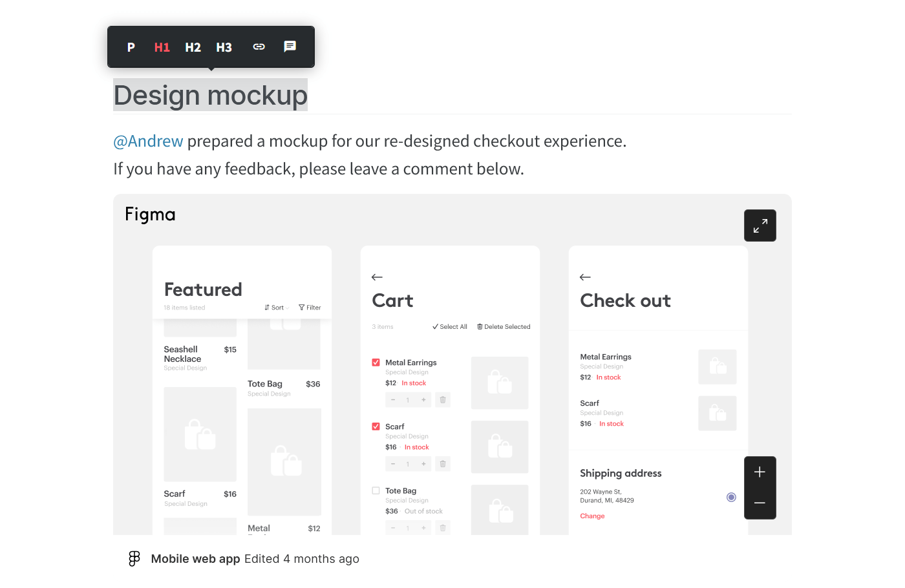Click the Design mockup heading

210,95
